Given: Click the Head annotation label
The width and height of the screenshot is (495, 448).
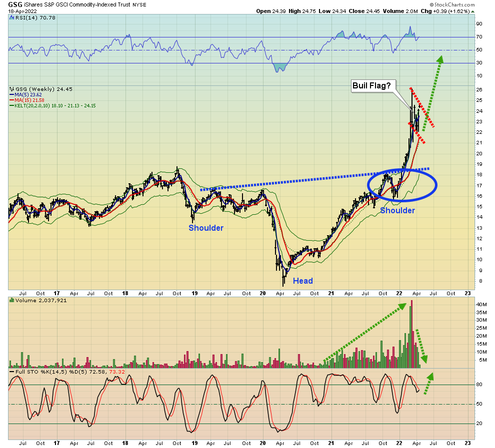Looking at the screenshot, I should pos(302,281).
